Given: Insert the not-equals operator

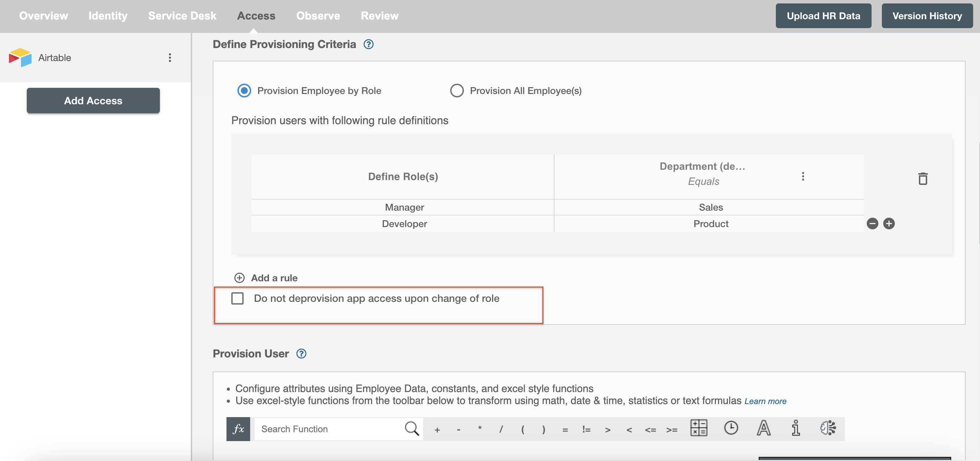Looking at the screenshot, I should pyautogui.click(x=586, y=429).
